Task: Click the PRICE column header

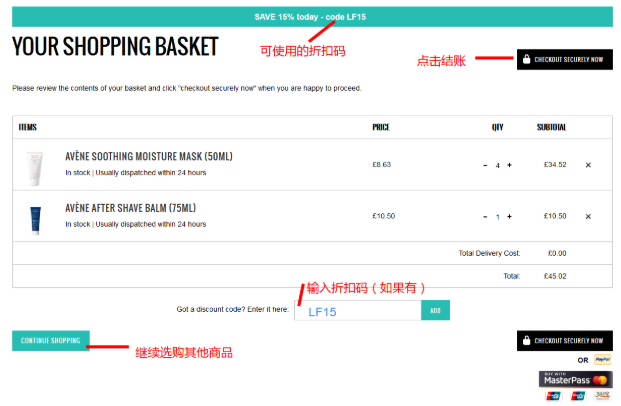Action: [381, 127]
